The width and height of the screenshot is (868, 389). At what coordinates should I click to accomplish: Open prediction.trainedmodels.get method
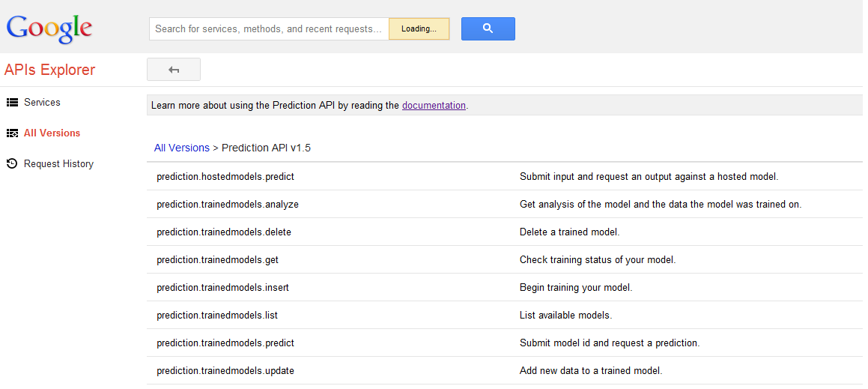tap(217, 260)
